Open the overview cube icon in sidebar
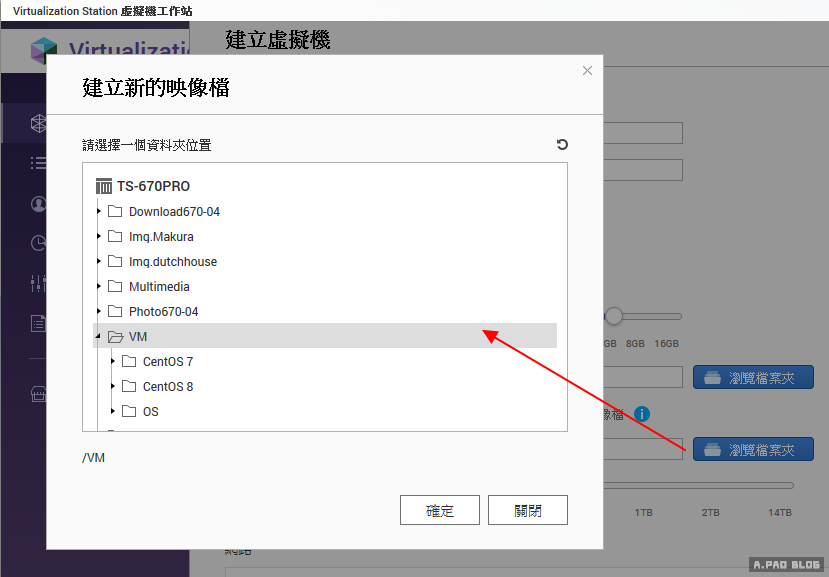 point(38,124)
